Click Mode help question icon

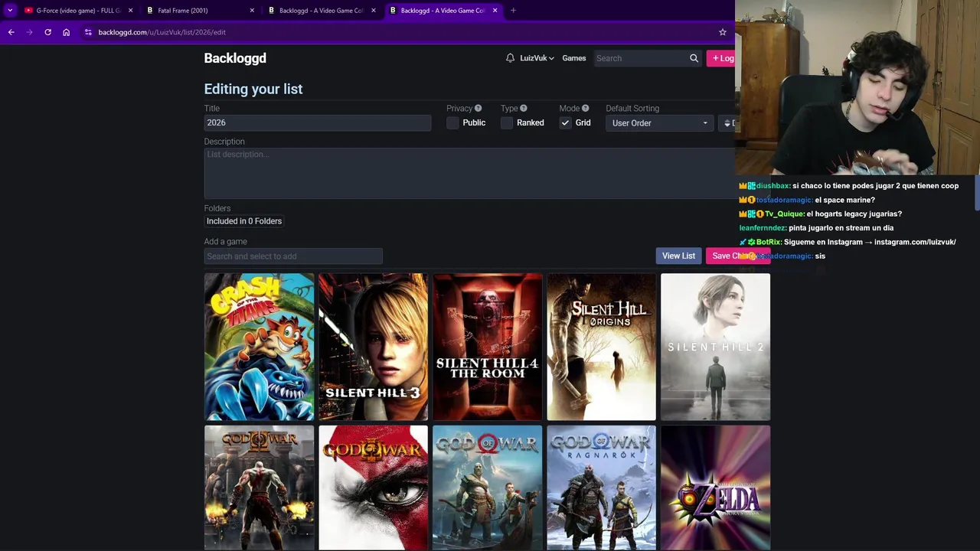coord(585,109)
